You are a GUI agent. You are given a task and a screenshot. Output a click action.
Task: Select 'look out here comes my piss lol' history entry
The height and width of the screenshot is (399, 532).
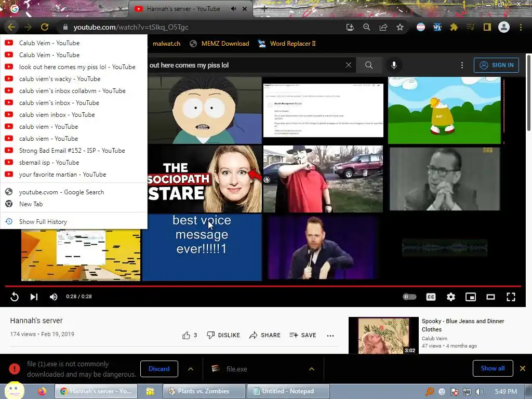(74, 67)
